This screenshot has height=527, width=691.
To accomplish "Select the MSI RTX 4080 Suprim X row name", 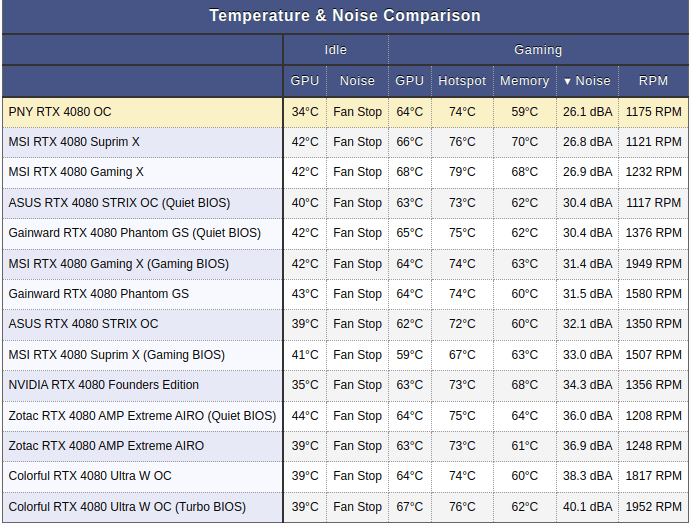I will point(74,142).
